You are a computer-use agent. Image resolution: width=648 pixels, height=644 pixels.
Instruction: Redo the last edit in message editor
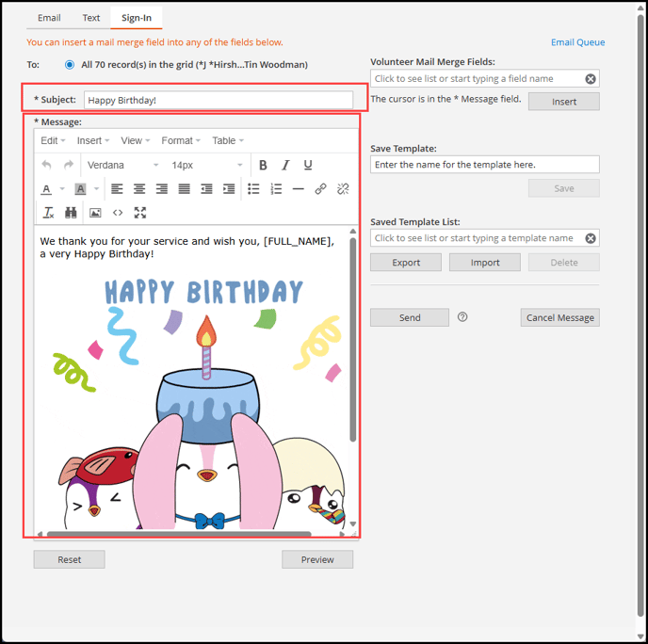(x=69, y=165)
